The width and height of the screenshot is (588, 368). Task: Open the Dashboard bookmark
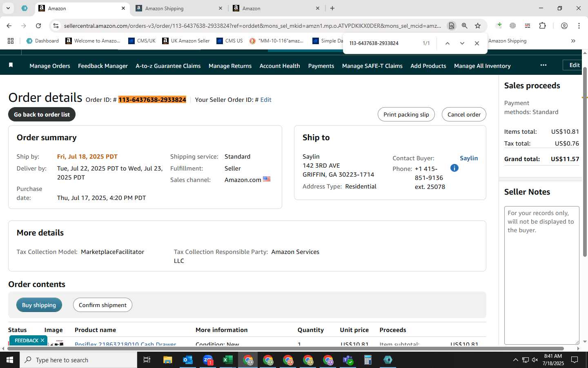coord(42,41)
